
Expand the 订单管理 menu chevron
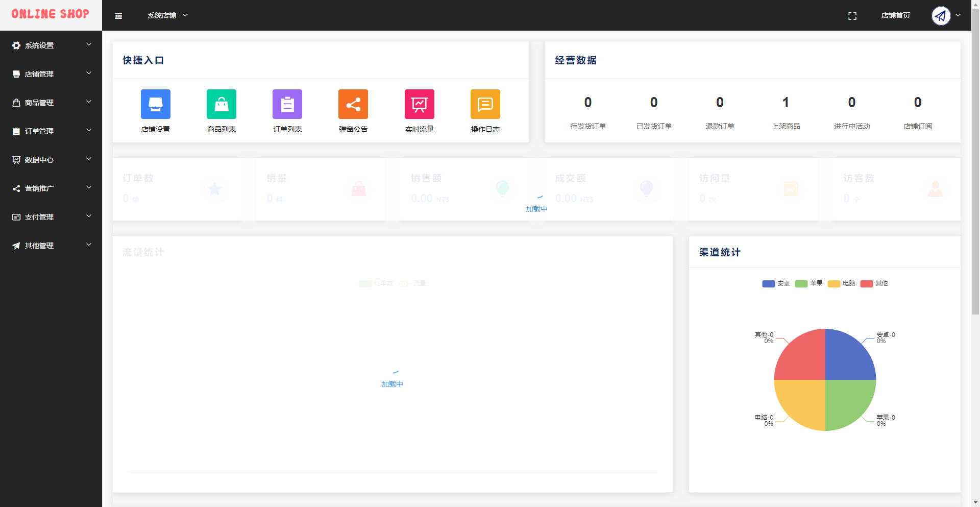pos(89,130)
